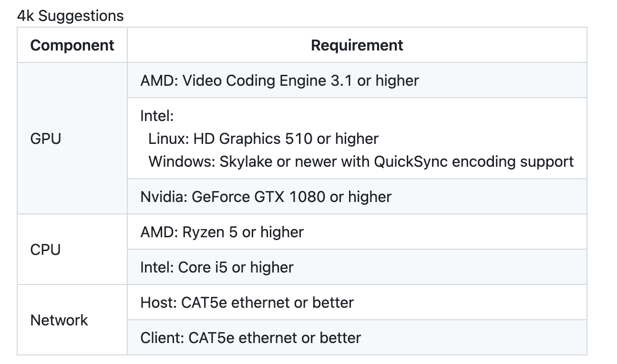Click the AMD Video Coding Engine 3.1 row

coord(357,80)
